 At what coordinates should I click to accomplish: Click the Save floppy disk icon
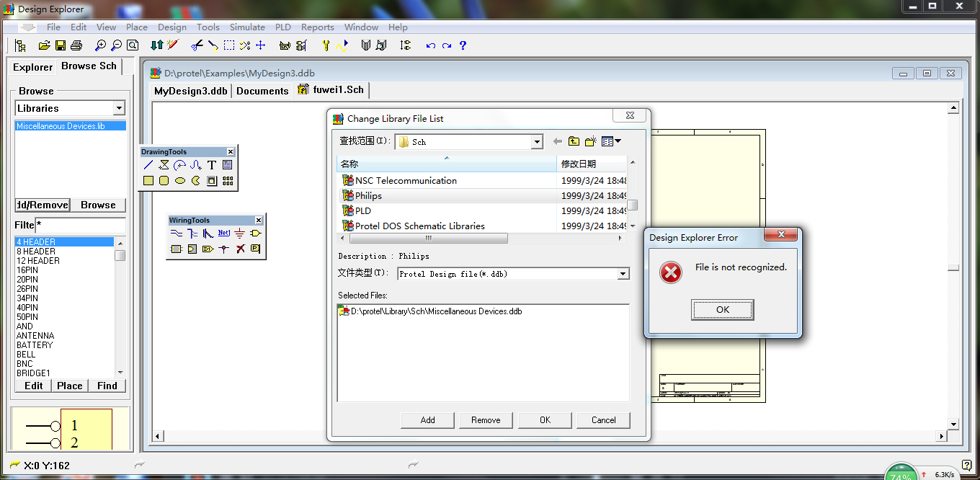pyautogui.click(x=61, y=45)
